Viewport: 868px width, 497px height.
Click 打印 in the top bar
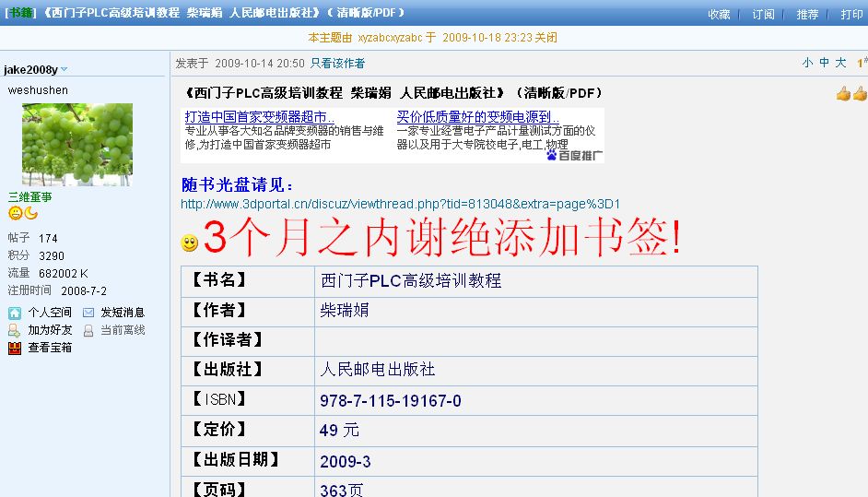pos(851,15)
